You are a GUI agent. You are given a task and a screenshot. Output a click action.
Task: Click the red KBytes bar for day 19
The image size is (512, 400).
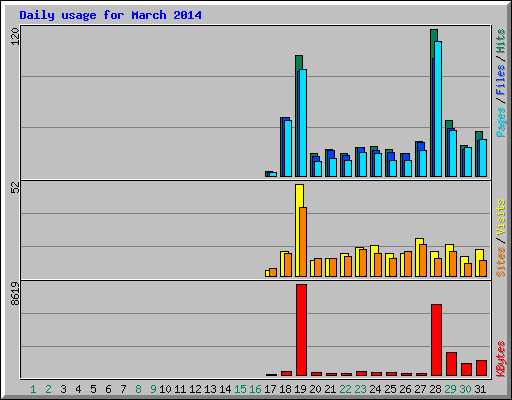coord(301,330)
